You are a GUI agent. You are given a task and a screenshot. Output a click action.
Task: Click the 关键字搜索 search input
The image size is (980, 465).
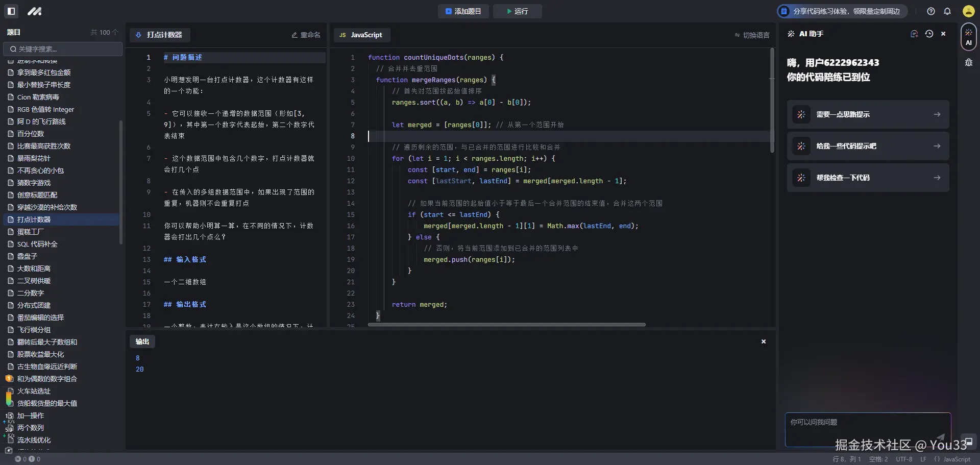(62, 49)
